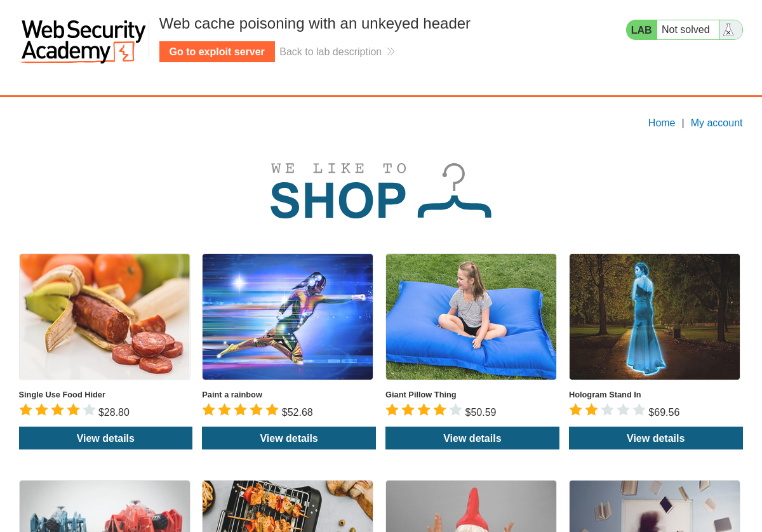Click Paint a rainbow star rating
The height and width of the screenshot is (532, 762).
[x=241, y=410]
